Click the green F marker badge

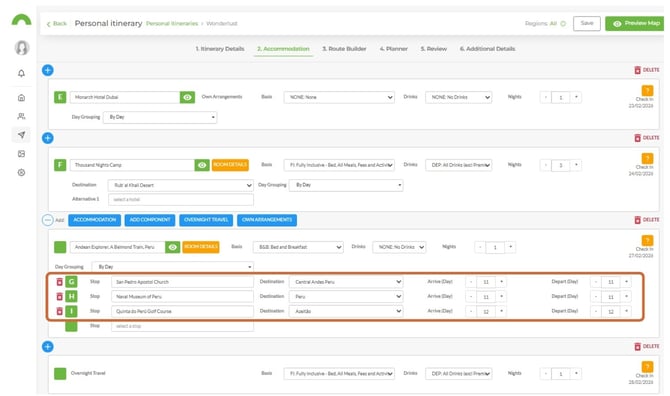pos(60,165)
